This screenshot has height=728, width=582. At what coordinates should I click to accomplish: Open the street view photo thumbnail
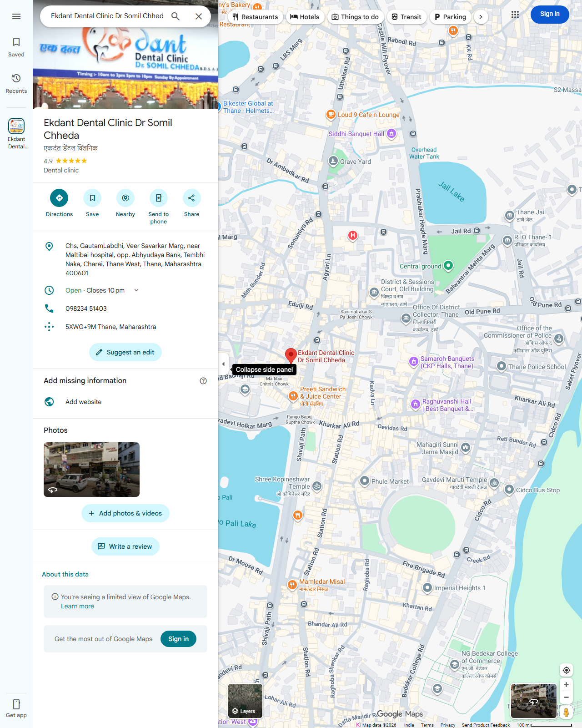pos(91,470)
